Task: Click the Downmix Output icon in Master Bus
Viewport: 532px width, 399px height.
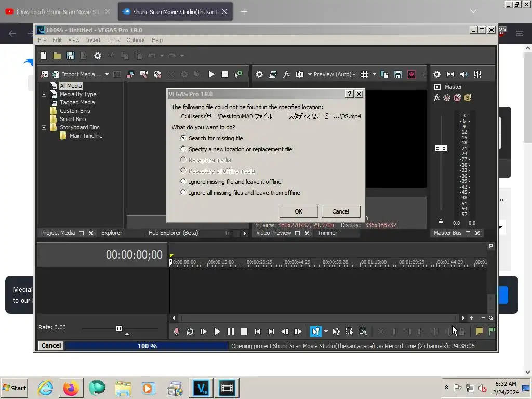Action: click(x=450, y=74)
